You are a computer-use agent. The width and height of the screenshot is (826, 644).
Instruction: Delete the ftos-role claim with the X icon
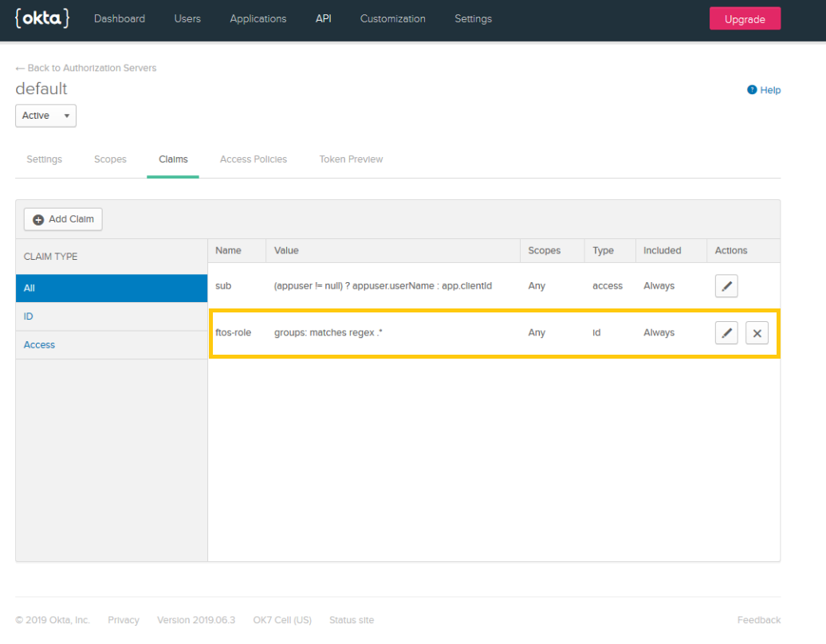tap(757, 332)
